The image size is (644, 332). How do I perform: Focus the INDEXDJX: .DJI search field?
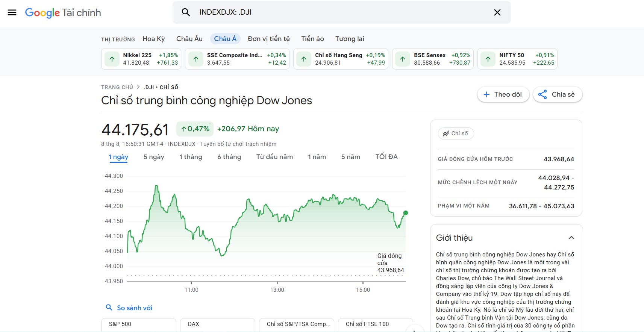(x=341, y=12)
